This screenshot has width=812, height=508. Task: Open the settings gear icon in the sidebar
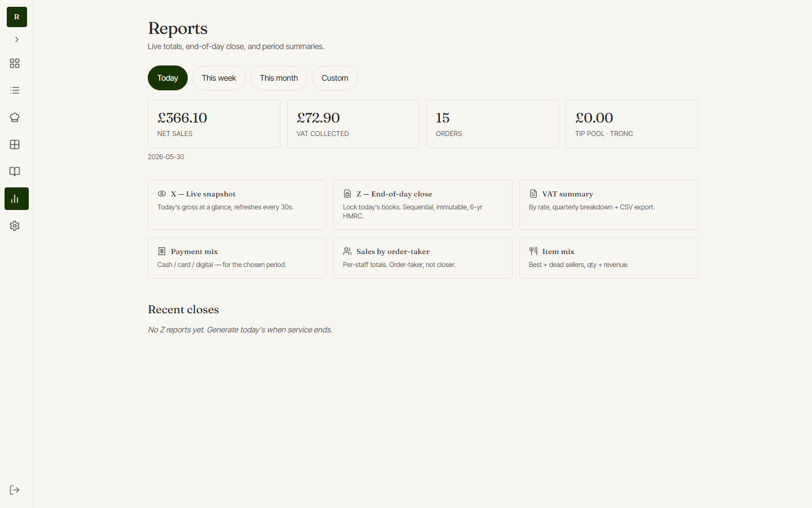15,226
